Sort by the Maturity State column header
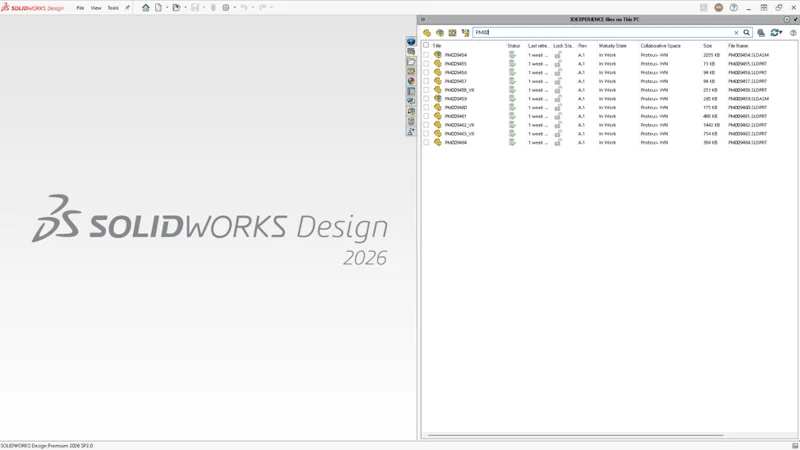Screen dimensions: 800x450 613,46
